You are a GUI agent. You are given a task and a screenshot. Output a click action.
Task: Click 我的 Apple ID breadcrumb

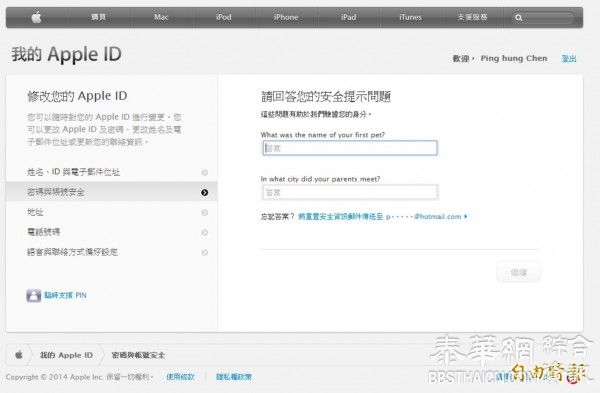coord(66,355)
